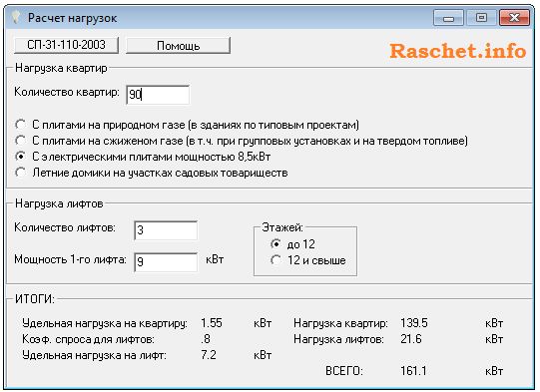
Task: Click the Коэф. спроса для лифтов label
Action: [x=88, y=339]
